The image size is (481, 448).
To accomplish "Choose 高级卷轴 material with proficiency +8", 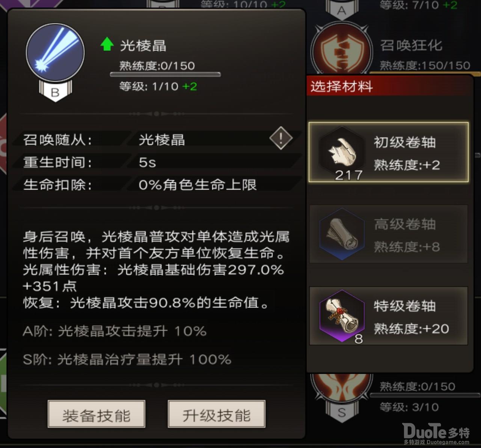I will pyautogui.click(x=389, y=234).
